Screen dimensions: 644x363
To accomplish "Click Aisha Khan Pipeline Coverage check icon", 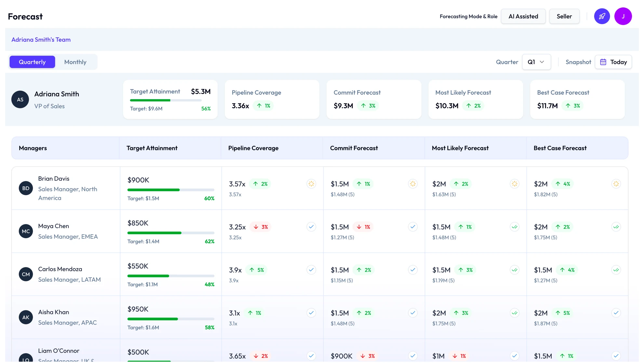I will 311,313.
